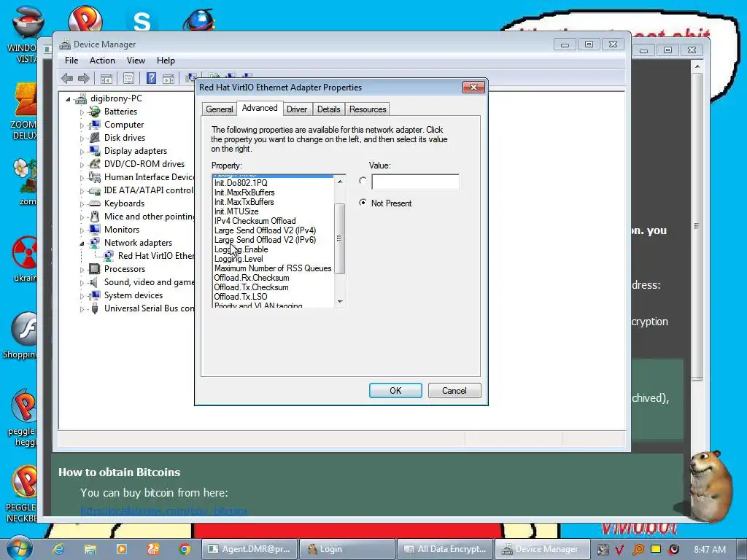
Task: Click the red V system tray icon
Action: (619, 550)
